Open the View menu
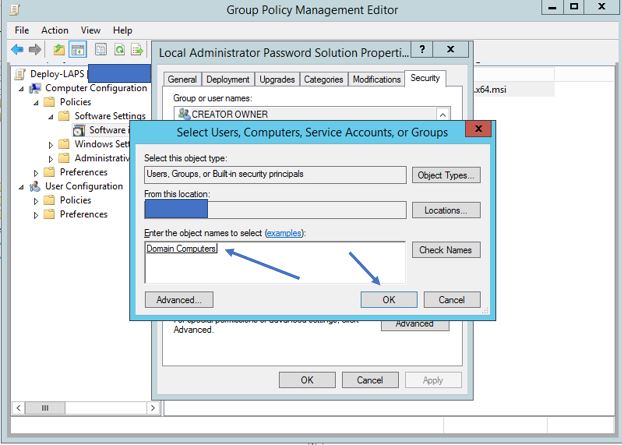This screenshot has width=622, height=445. coord(90,30)
